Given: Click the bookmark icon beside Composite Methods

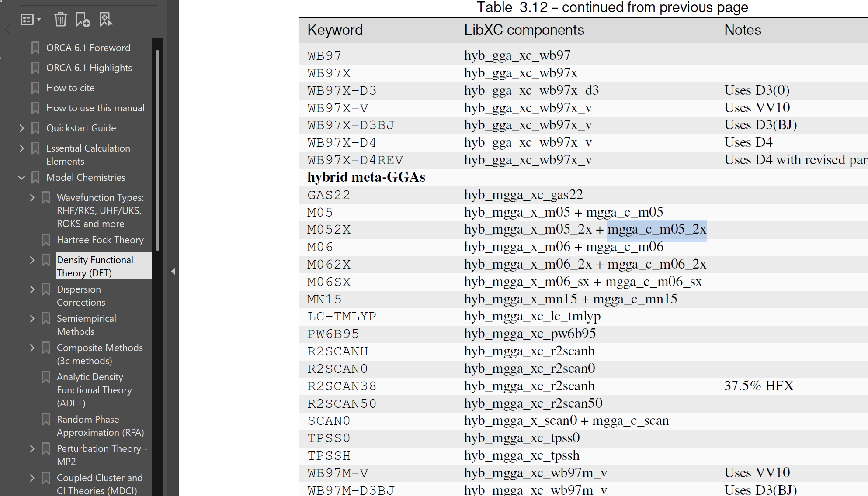Looking at the screenshot, I should (x=46, y=348).
